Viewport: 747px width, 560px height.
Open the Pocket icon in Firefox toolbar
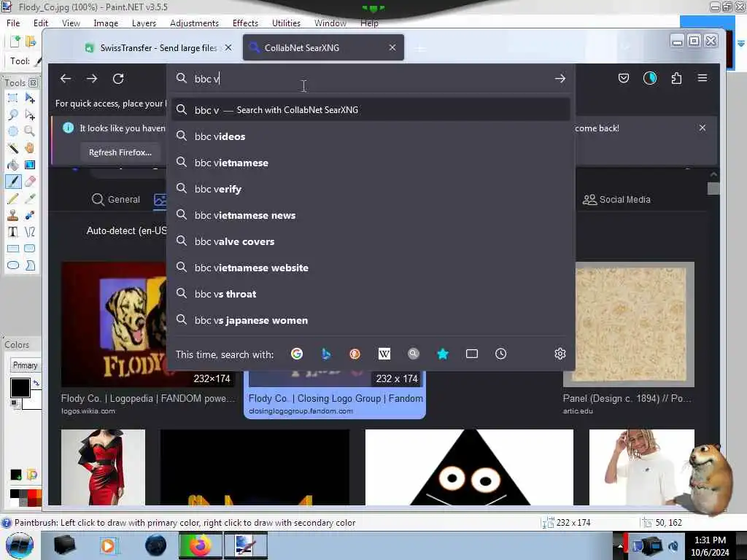pos(623,78)
